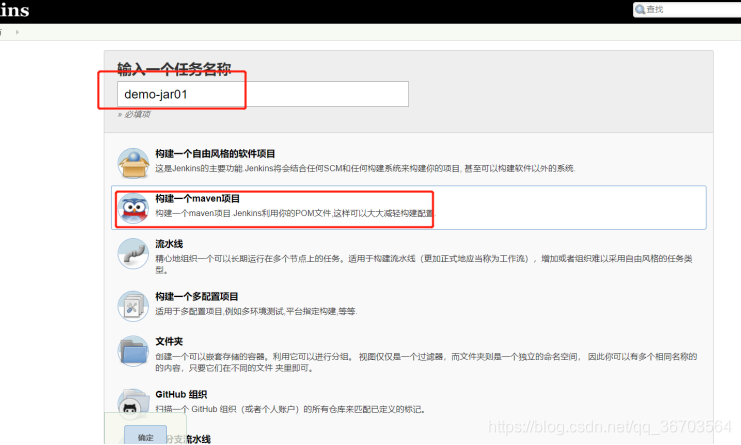Viewport: 741px width, 445px height.
Task: Choose 构建一个多配置项目 title
Action: tap(197, 296)
